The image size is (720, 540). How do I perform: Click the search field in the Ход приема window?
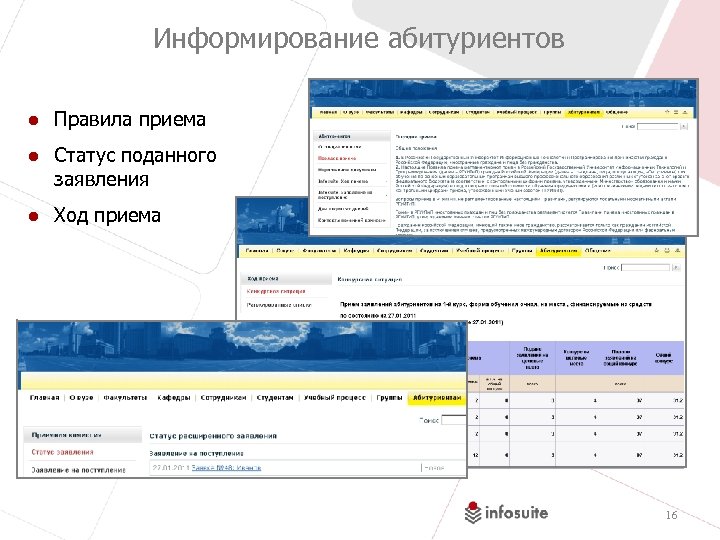pos(646,267)
